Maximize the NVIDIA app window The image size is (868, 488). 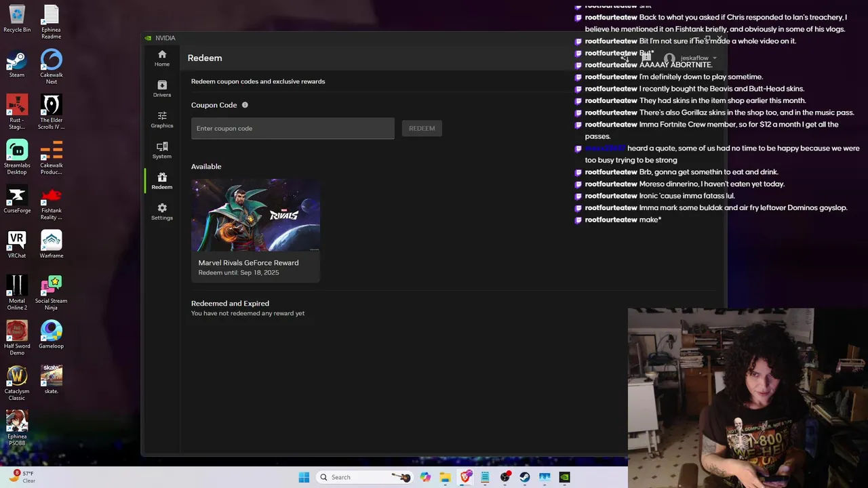pyautogui.click(x=708, y=38)
